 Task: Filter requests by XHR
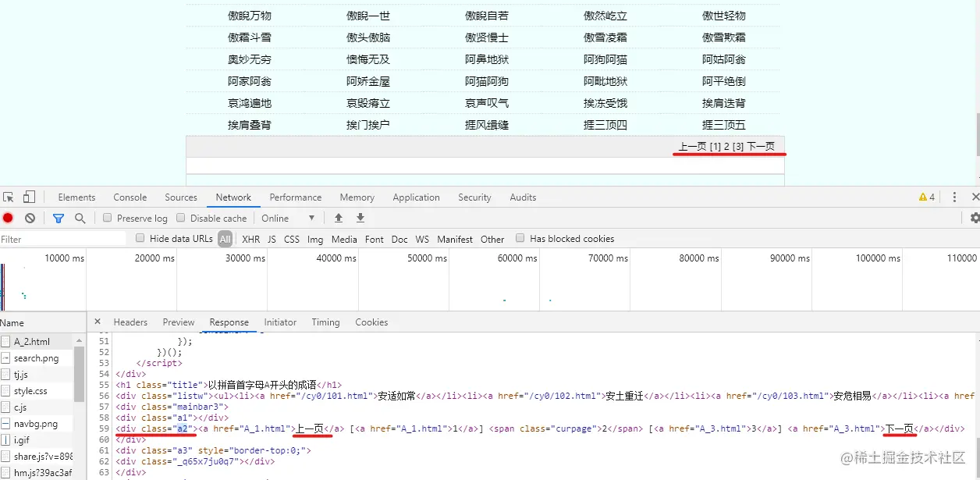pos(250,240)
